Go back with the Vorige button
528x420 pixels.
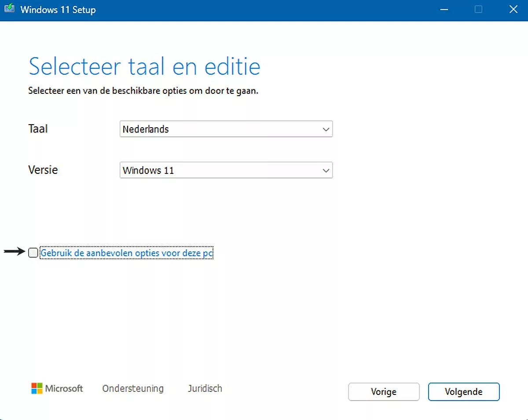(384, 392)
